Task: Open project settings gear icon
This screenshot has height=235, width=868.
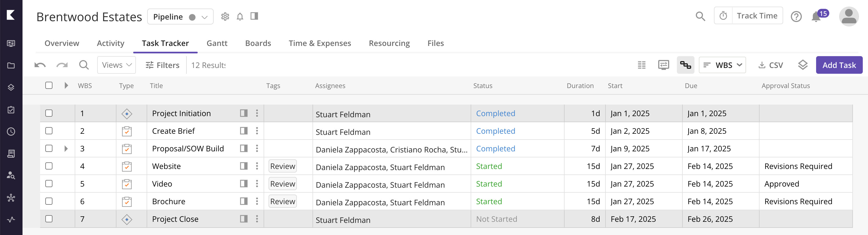Action: (x=225, y=17)
